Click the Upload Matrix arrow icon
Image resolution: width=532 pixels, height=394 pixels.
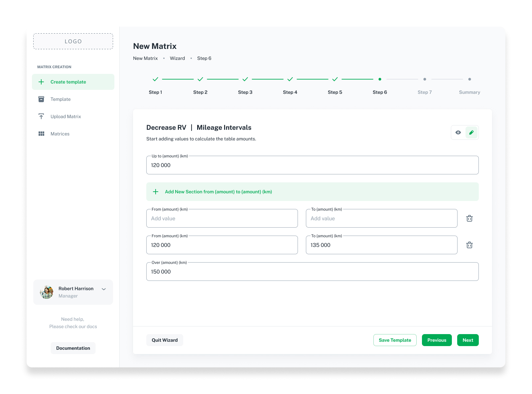pos(41,116)
